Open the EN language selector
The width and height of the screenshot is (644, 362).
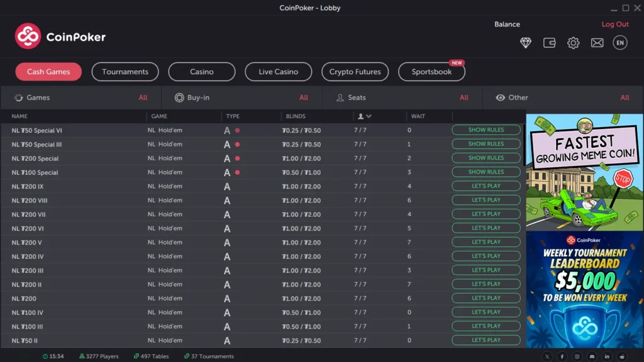click(620, 43)
